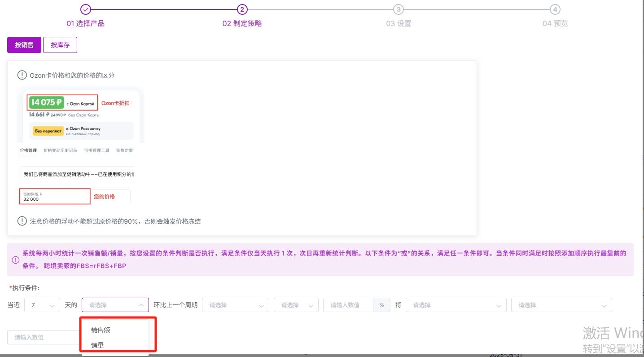Click the Ozon price example image

coord(80,146)
